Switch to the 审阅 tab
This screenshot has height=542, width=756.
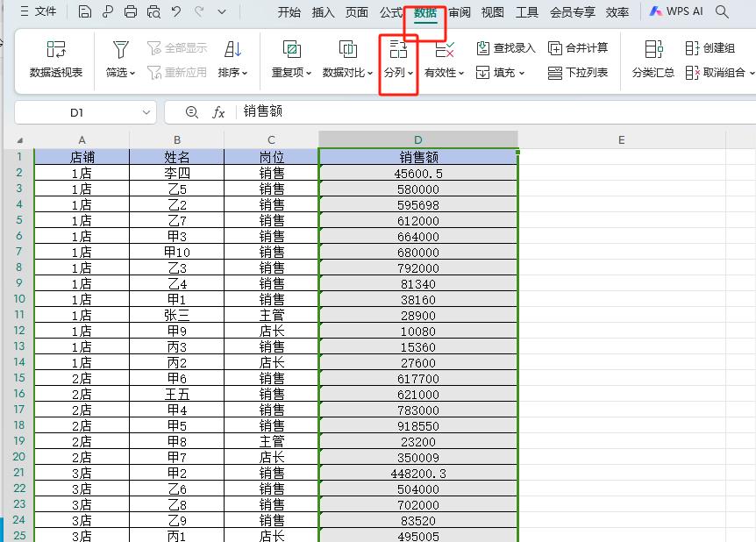[459, 12]
